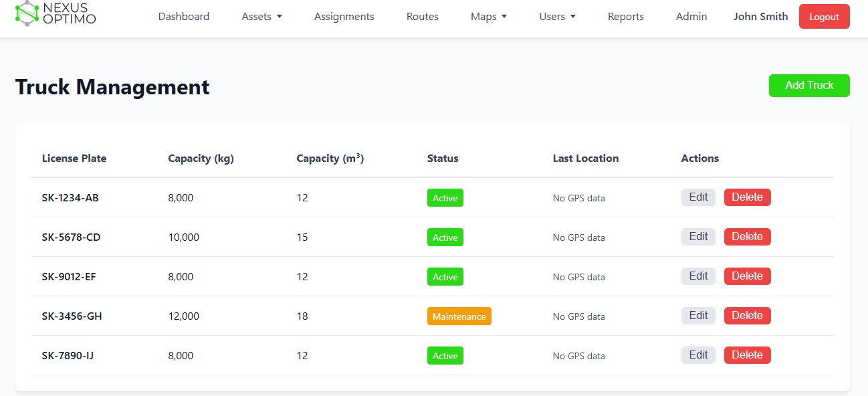The image size is (868, 396).
Task: Click the Capacity (m³) column header
Action: click(x=330, y=159)
